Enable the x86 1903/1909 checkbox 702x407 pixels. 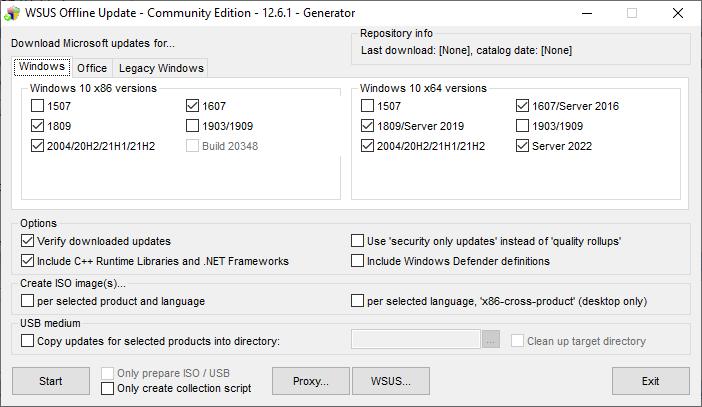192,126
